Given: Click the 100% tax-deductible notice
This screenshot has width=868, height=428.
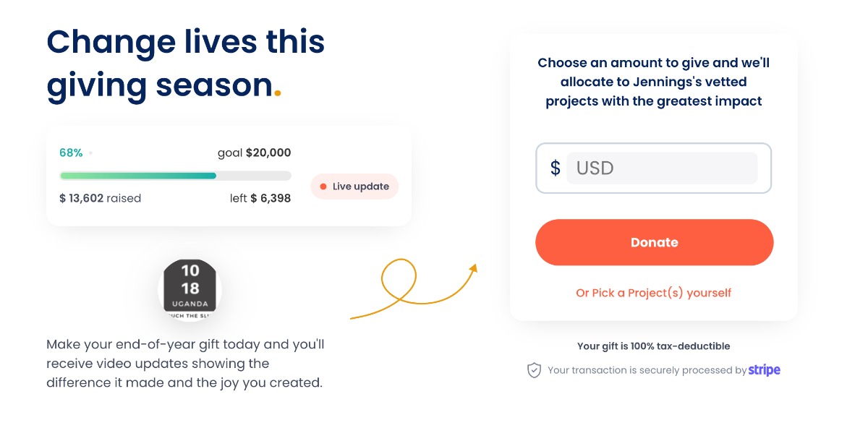Looking at the screenshot, I should point(653,346).
